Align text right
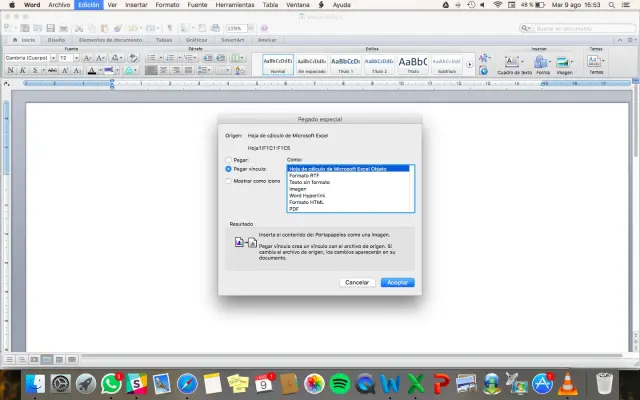This screenshot has height=400, width=640. coord(176,70)
